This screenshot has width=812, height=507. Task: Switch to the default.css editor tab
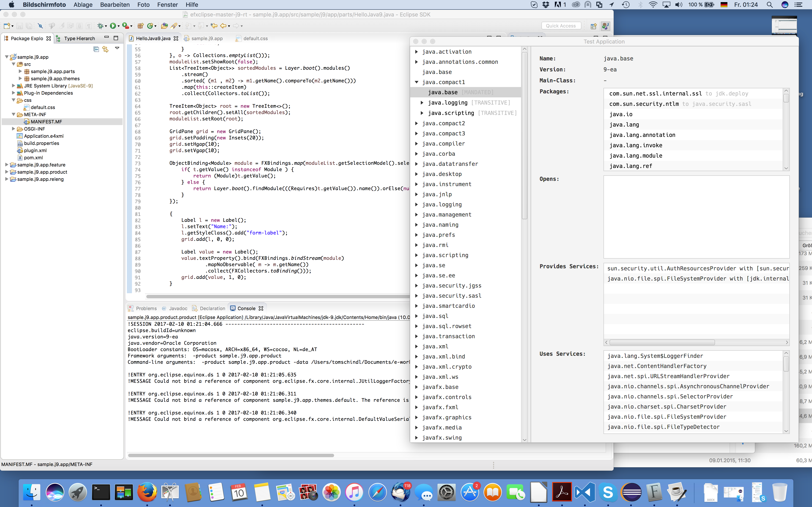(x=255, y=39)
